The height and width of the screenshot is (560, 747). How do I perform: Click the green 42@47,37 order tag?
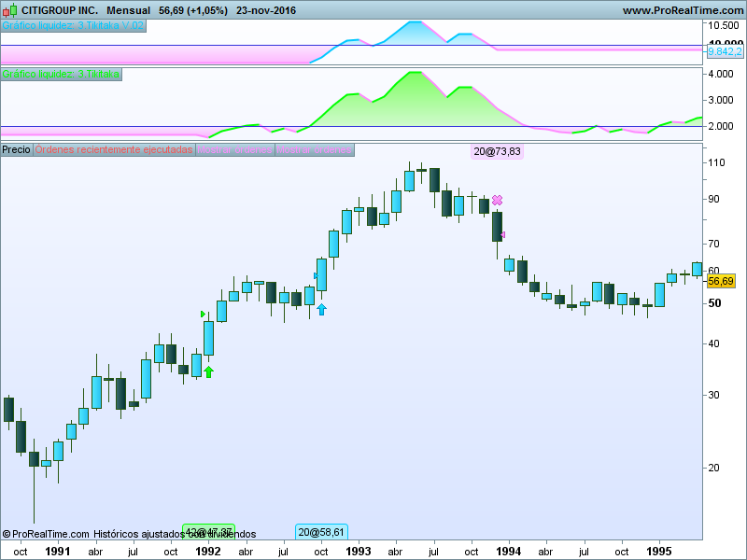[208, 531]
